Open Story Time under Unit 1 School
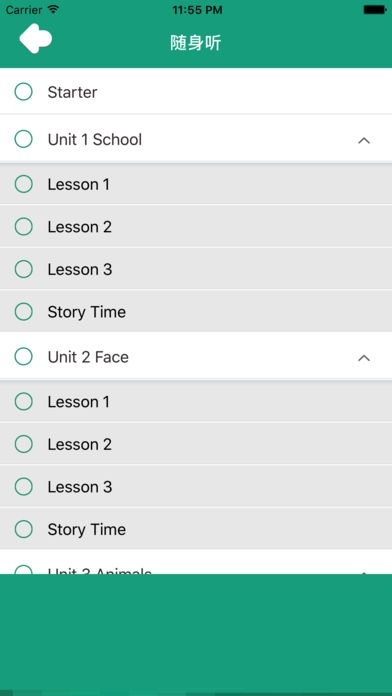This screenshot has width=392, height=696. 196,312
